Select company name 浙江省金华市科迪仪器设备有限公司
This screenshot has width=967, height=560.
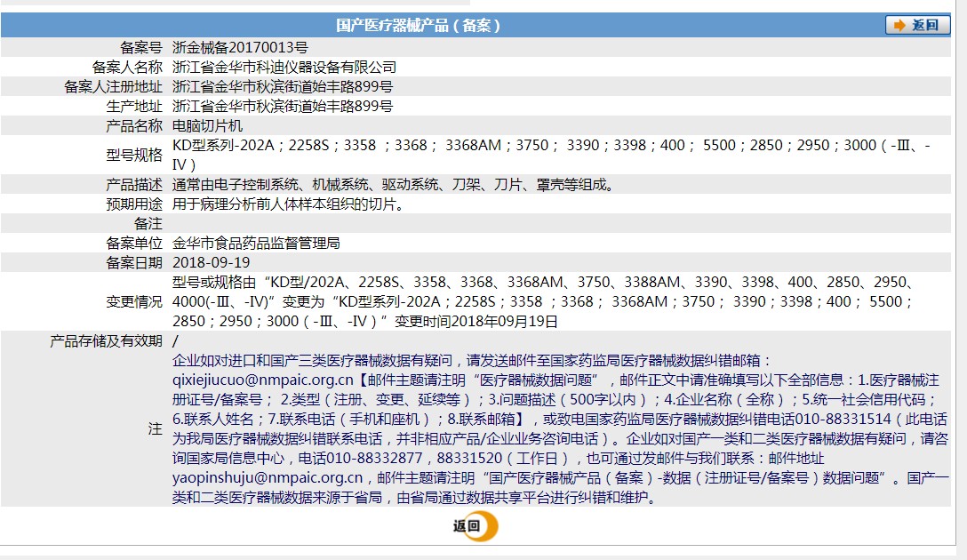point(284,68)
